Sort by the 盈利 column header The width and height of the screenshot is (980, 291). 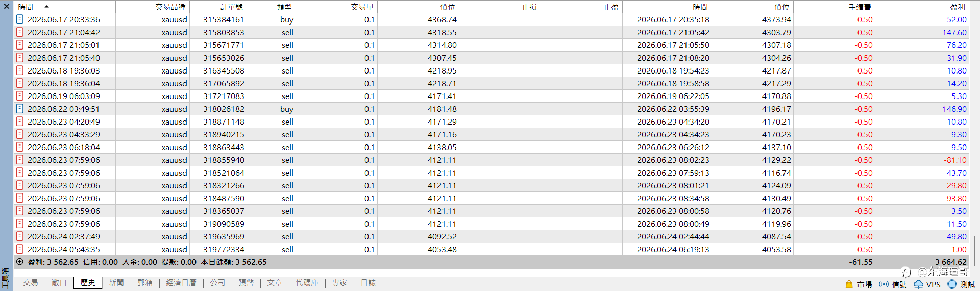coord(922,7)
